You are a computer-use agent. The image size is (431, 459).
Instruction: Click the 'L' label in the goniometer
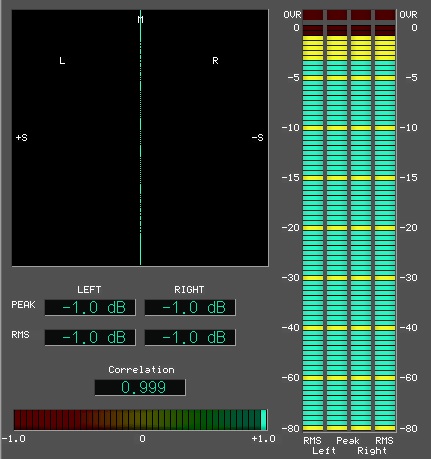tap(62, 61)
